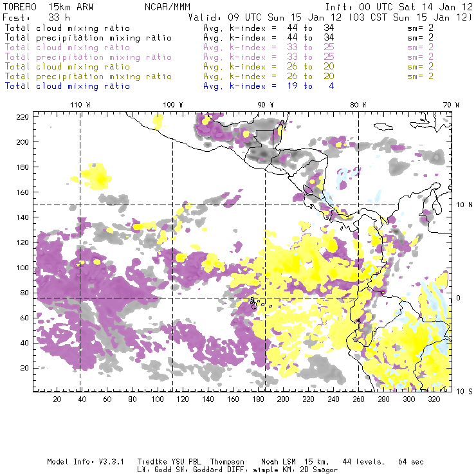476x476 pixels.
Task: Click the "60" tick on the vertical axis
Action: tap(24, 318)
